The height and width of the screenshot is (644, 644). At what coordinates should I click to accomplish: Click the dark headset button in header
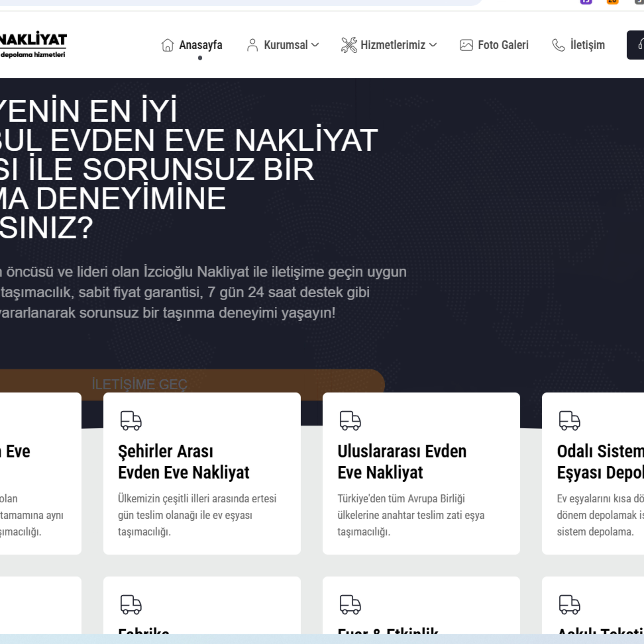pyautogui.click(x=635, y=45)
